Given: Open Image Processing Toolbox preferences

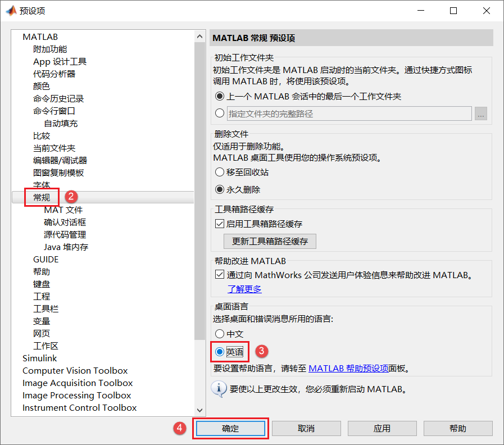Looking at the screenshot, I should pos(76,395).
